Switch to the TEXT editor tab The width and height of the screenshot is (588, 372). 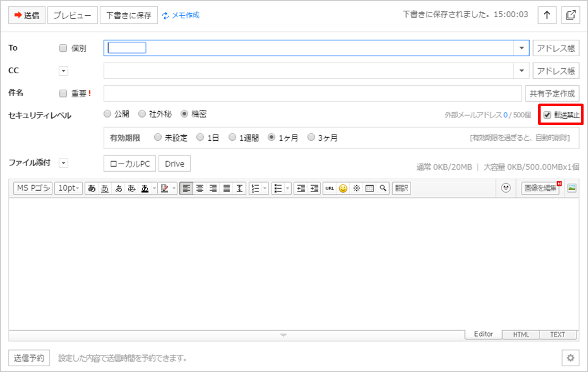(557, 335)
